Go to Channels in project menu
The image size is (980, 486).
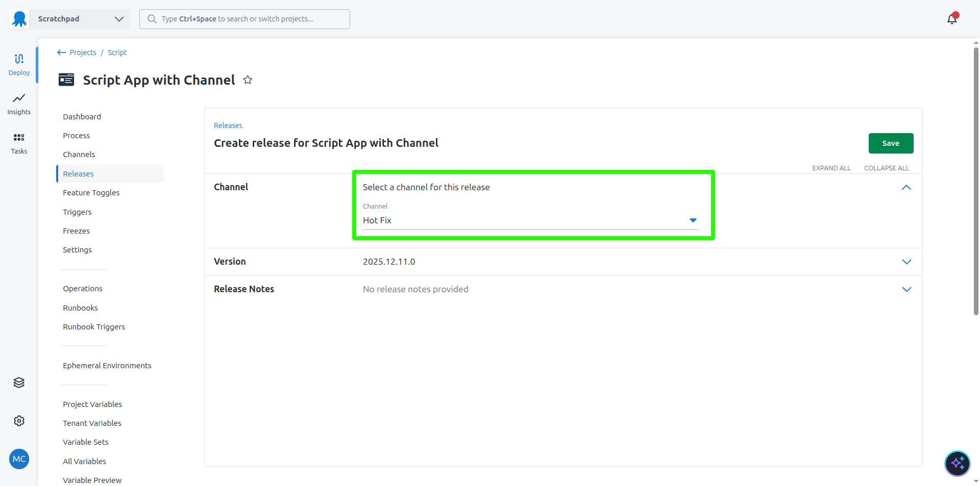click(79, 155)
